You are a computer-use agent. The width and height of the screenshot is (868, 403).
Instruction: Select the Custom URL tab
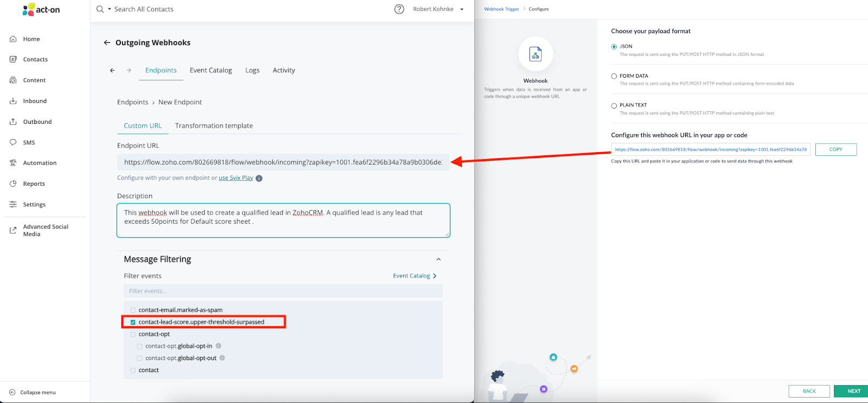point(143,125)
